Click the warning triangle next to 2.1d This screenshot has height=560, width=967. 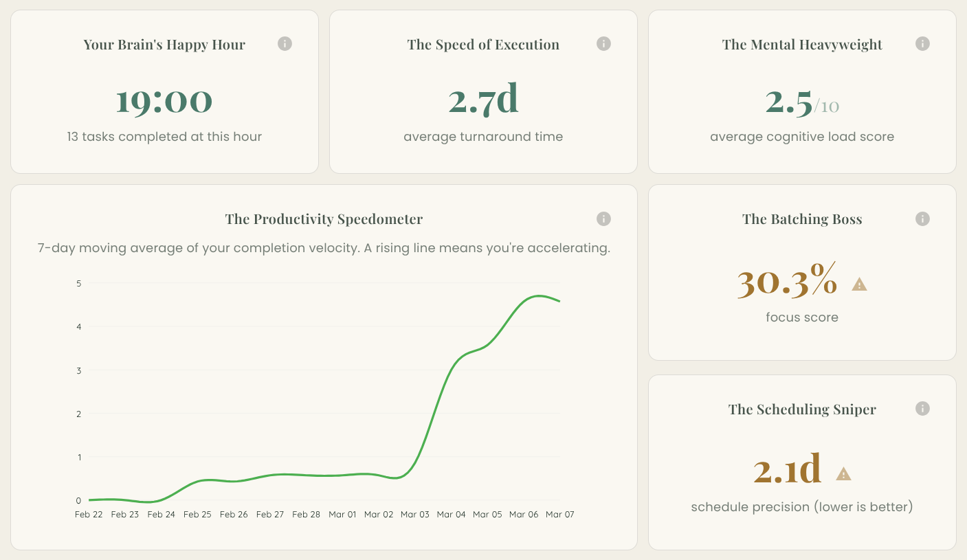click(844, 473)
